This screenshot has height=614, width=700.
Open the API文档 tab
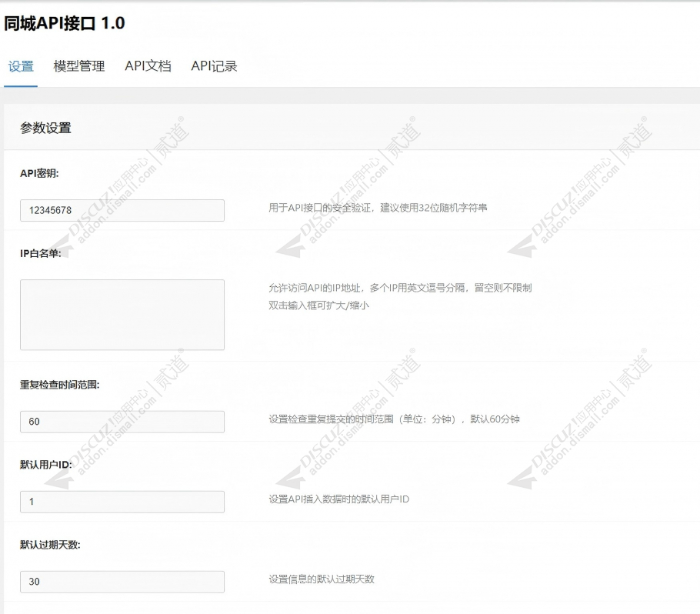pos(148,66)
